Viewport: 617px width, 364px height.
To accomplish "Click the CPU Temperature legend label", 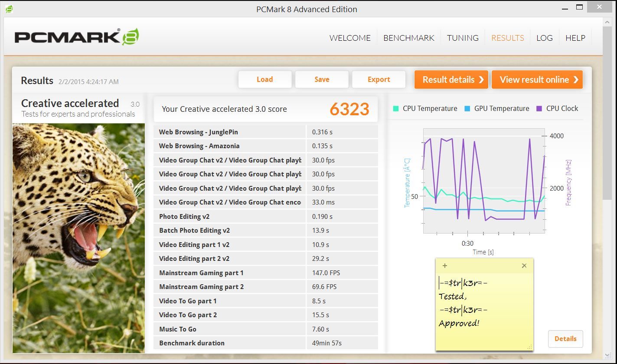I will [430, 109].
